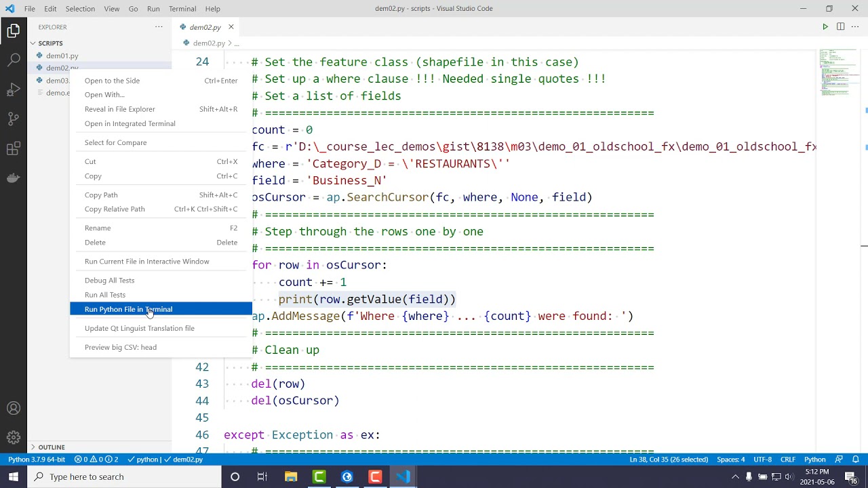Open the Windows Start menu
The image size is (868, 488).
tap(14, 476)
